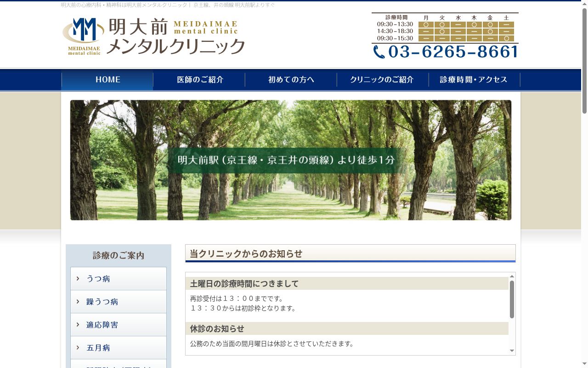Click the up arrow of the notice box scrollbar
Image resolution: width=588 pixels, height=368 pixels.
512,276
